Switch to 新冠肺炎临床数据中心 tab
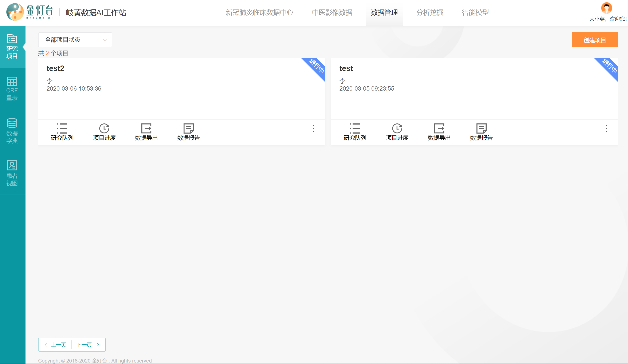 click(x=259, y=12)
